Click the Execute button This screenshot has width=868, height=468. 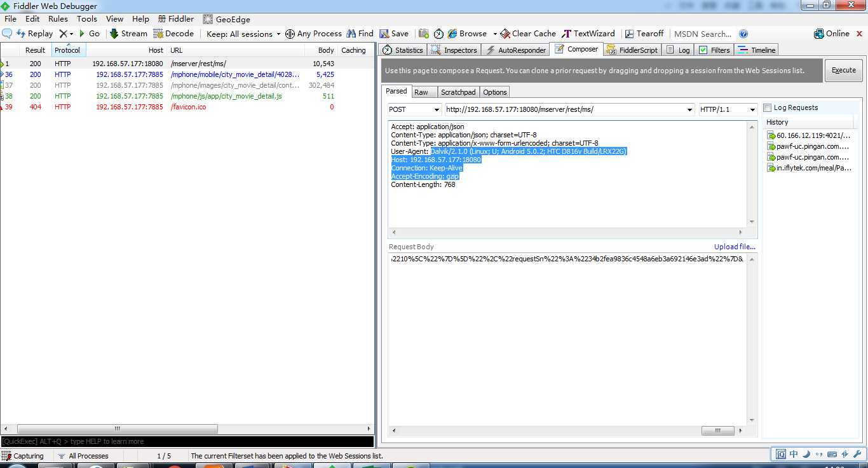pyautogui.click(x=843, y=71)
